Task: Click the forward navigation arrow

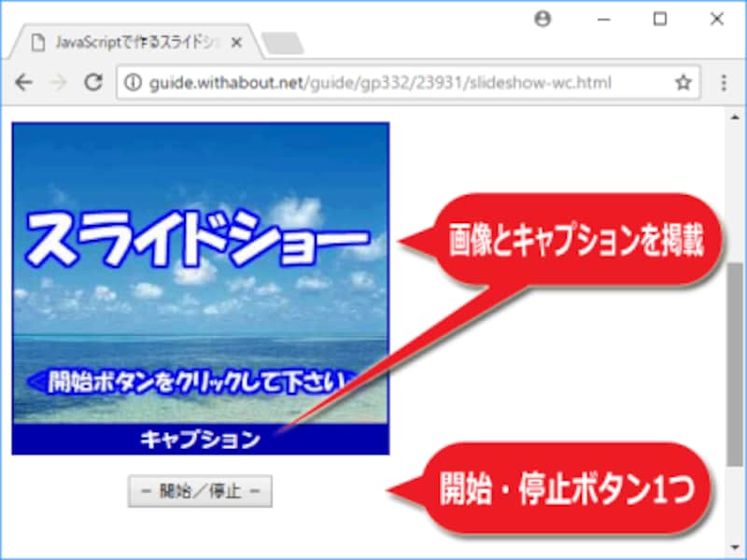Action: click(x=56, y=83)
